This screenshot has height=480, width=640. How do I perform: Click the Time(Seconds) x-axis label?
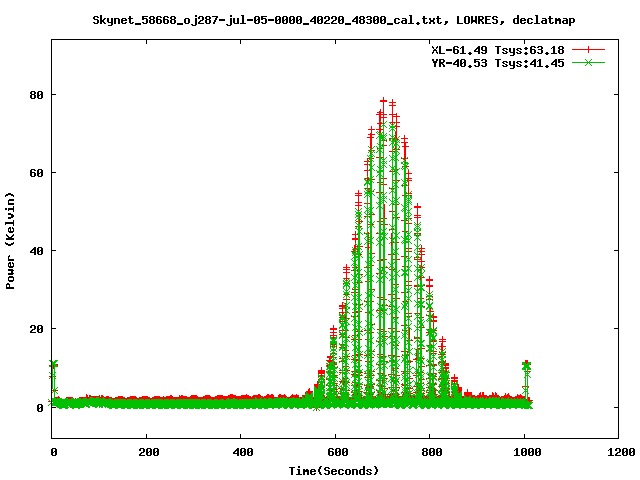coord(333,471)
